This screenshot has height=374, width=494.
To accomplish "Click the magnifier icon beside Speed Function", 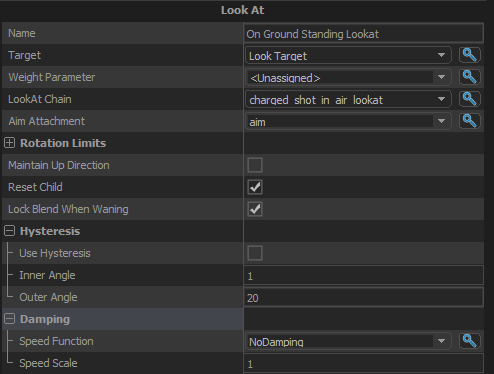I will click(x=470, y=341).
